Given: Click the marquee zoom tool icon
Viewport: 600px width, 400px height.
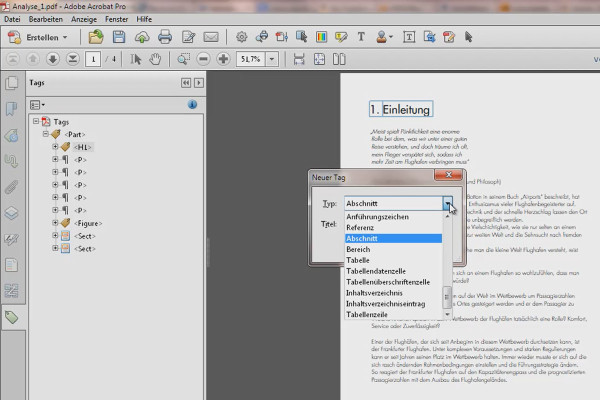Looking at the screenshot, I should point(183,59).
